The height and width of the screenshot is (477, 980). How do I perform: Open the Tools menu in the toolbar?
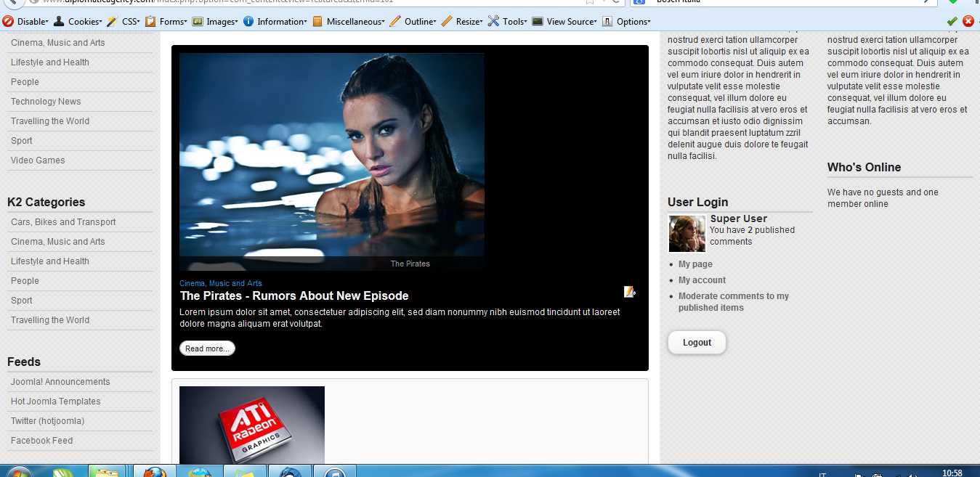tap(508, 22)
